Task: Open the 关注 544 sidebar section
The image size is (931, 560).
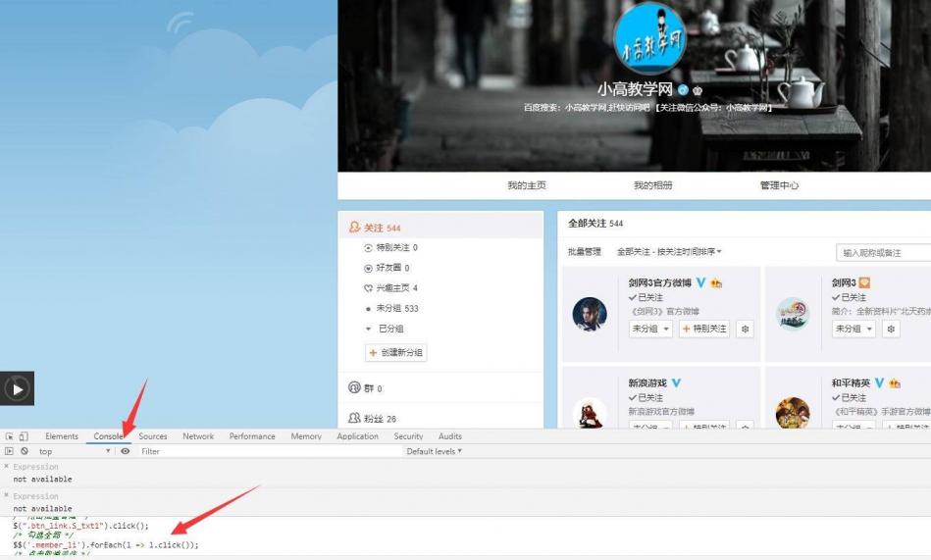Action: click(x=440, y=228)
